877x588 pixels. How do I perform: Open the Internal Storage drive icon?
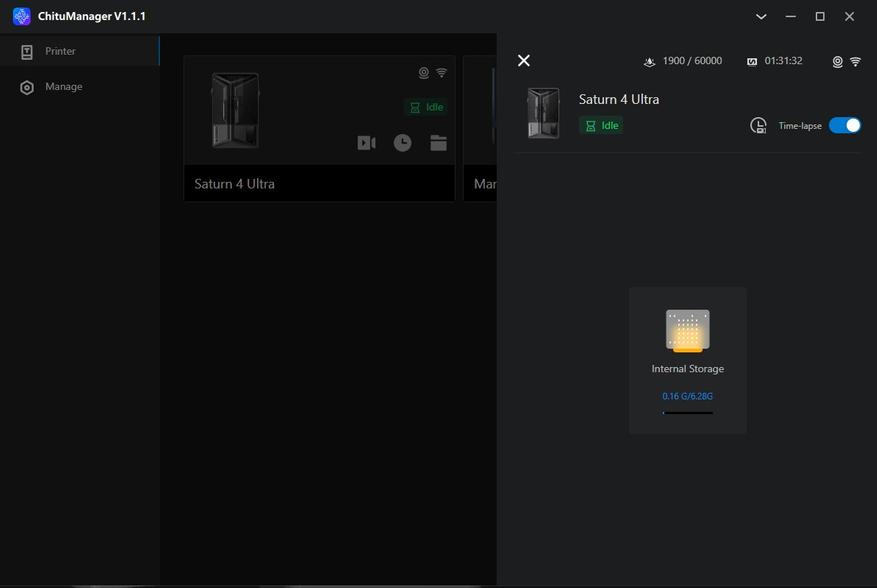(x=687, y=331)
